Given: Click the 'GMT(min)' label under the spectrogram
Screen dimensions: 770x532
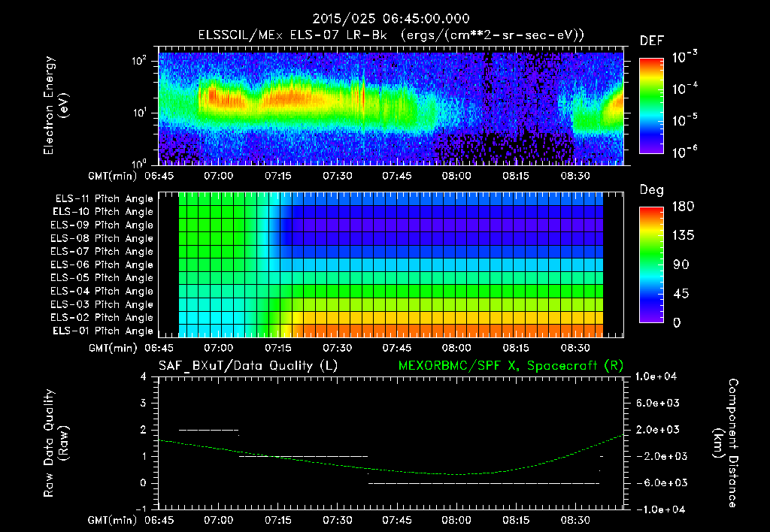Looking at the screenshot, I should [113, 176].
